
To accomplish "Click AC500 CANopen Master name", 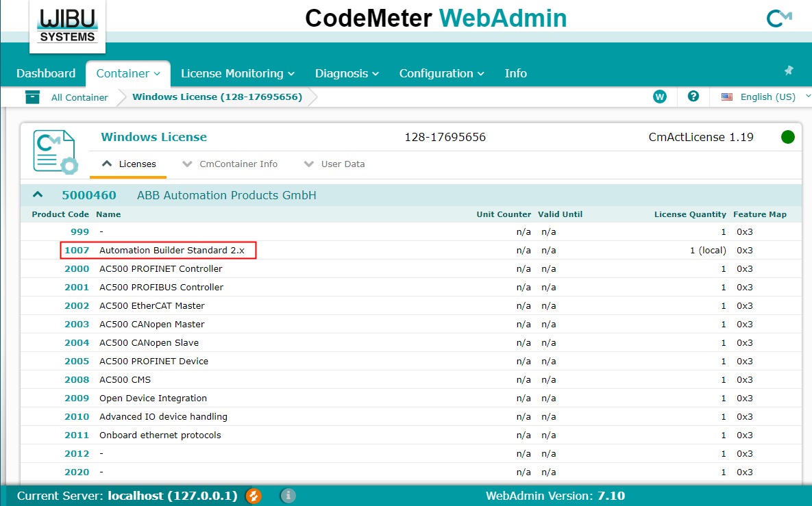I will coord(151,325).
